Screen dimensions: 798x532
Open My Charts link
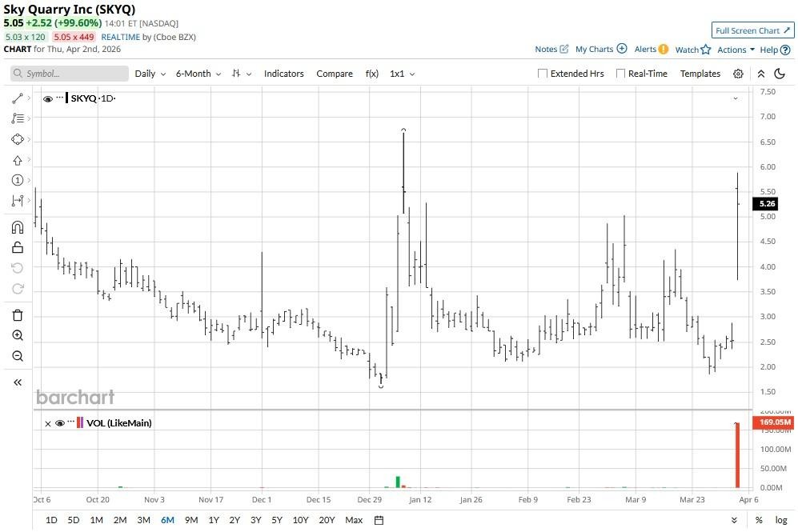pos(600,50)
